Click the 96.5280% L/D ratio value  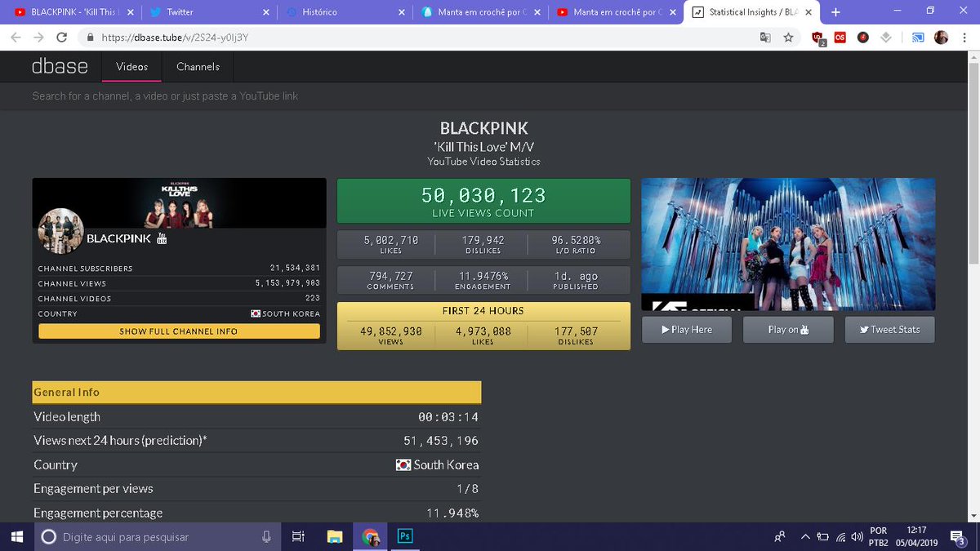point(576,241)
